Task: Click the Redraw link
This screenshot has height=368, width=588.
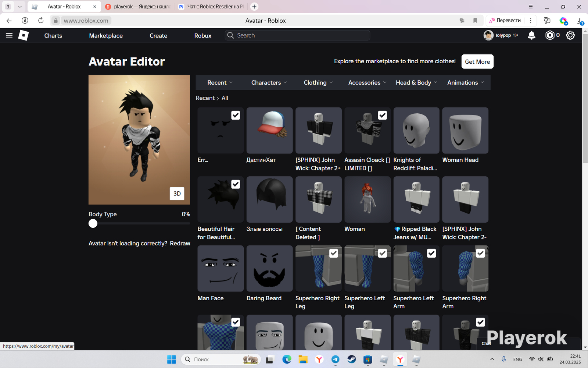Action: point(180,243)
